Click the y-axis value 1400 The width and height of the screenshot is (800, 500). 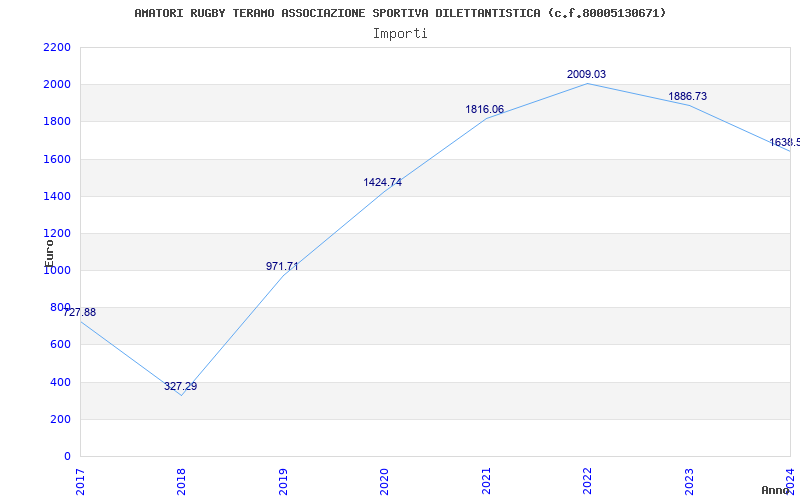click(x=57, y=196)
